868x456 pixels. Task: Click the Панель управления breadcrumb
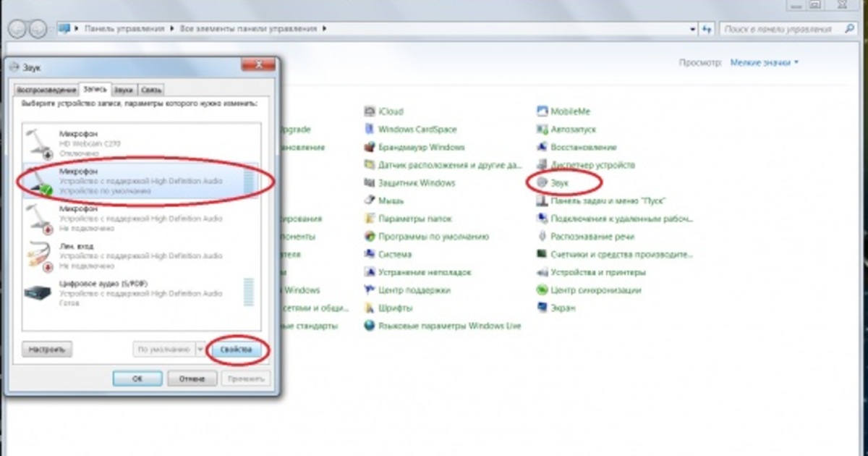(x=124, y=29)
